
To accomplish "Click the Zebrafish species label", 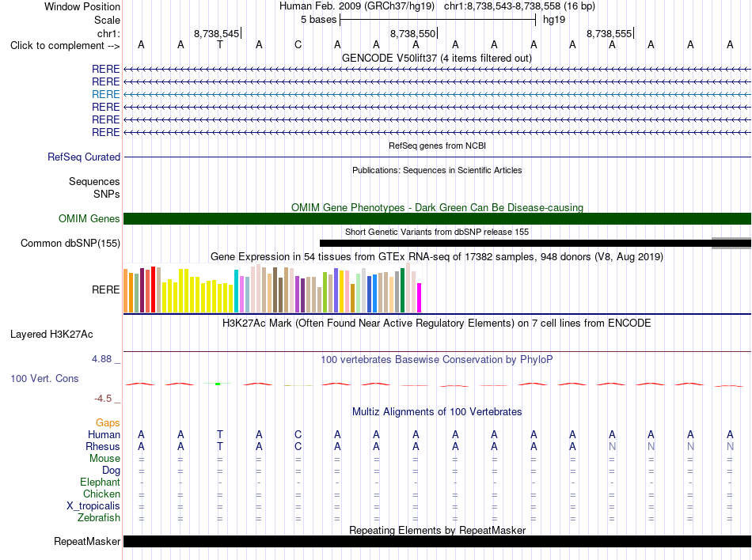I will [99, 518].
